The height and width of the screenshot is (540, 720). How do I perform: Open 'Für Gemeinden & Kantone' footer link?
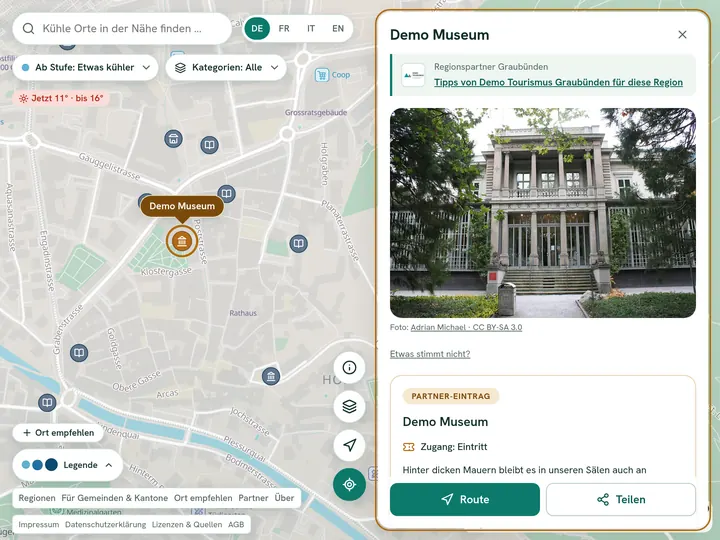click(114, 498)
